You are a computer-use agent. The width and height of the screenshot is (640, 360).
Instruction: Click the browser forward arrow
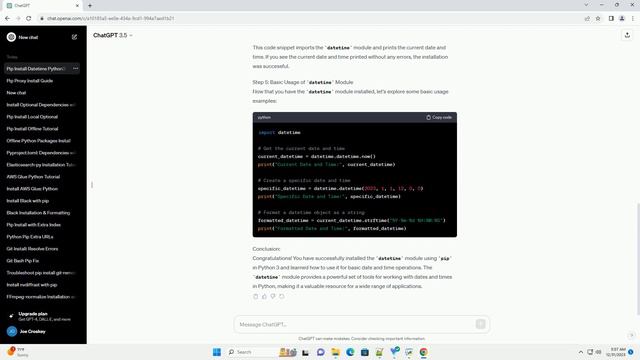pos(18,18)
